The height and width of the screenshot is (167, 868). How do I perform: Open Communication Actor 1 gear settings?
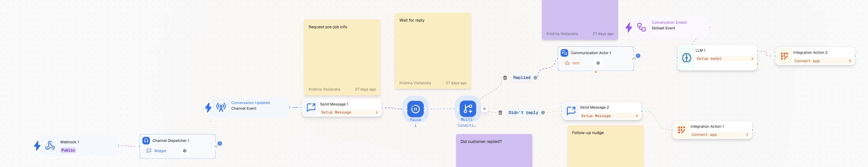[598, 63]
